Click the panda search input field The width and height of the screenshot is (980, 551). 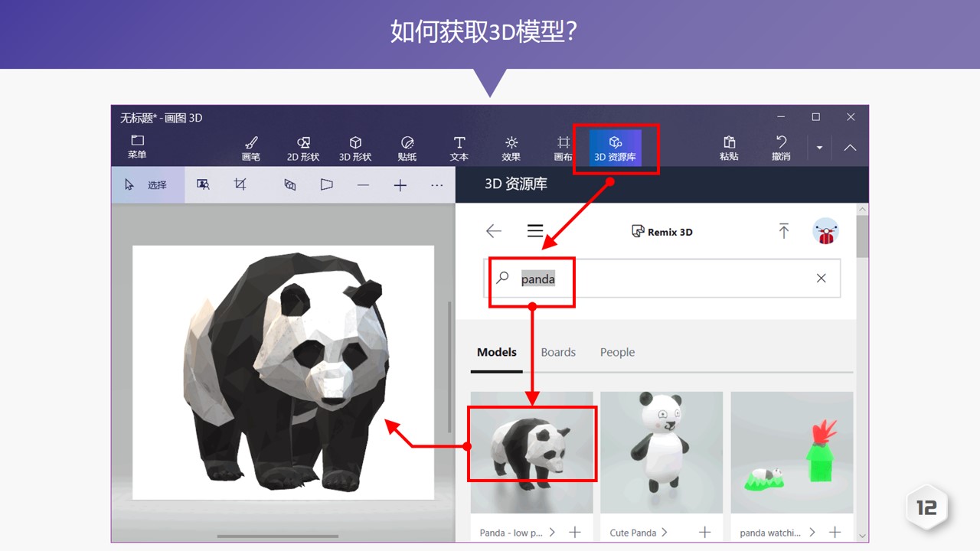tap(662, 279)
